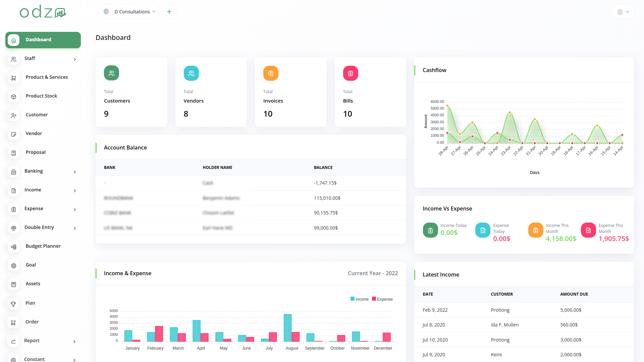
Task: Click the green Total Customers icon
Action: [111, 73]
